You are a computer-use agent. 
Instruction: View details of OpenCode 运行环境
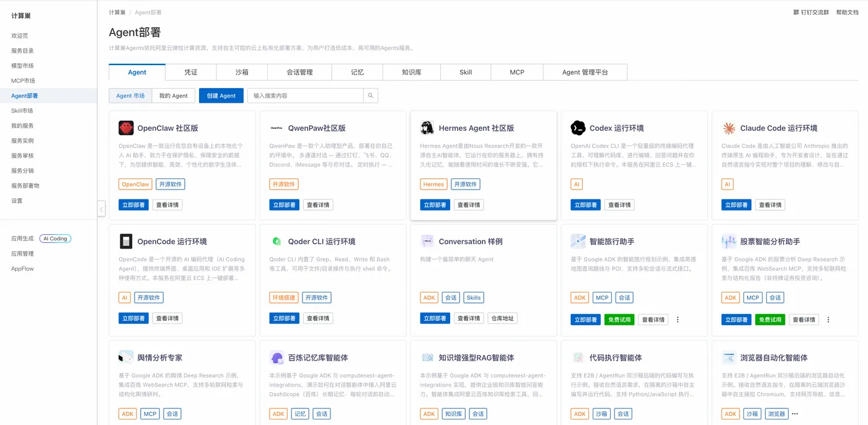(x=167, y=318)
